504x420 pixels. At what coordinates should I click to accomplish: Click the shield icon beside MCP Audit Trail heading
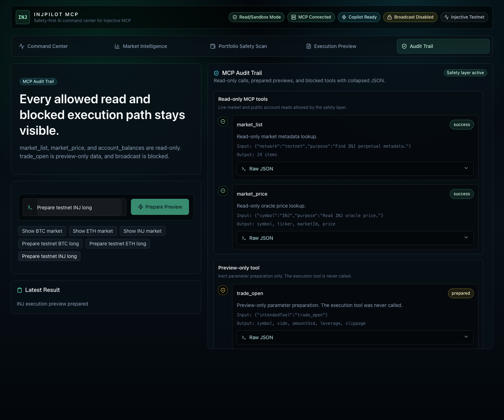pos(216,73)
